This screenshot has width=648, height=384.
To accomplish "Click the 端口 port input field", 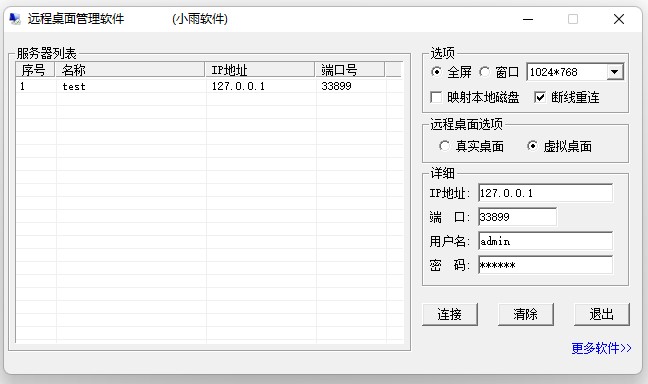I will [x=517, y=217].
